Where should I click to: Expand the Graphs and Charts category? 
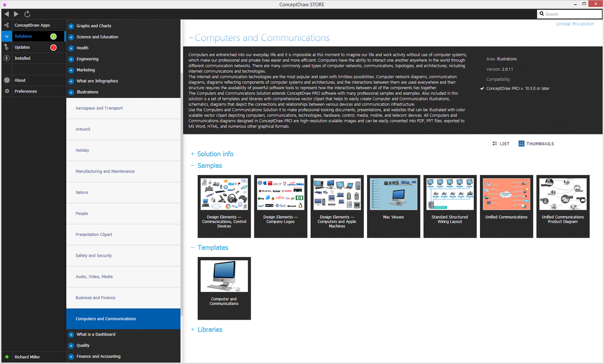[71, 26]
